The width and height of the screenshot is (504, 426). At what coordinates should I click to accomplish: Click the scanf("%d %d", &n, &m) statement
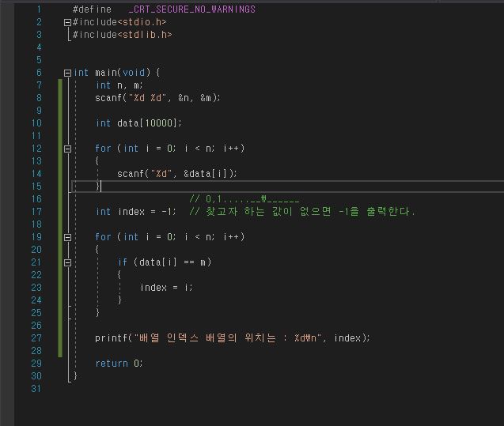coord(157,98)
